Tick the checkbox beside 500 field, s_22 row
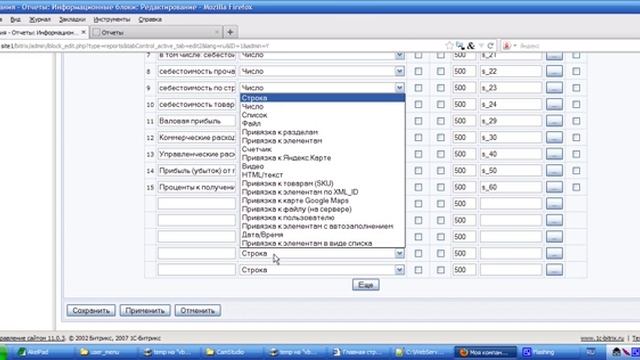640x360 pixels. click(x=440, y=71)
